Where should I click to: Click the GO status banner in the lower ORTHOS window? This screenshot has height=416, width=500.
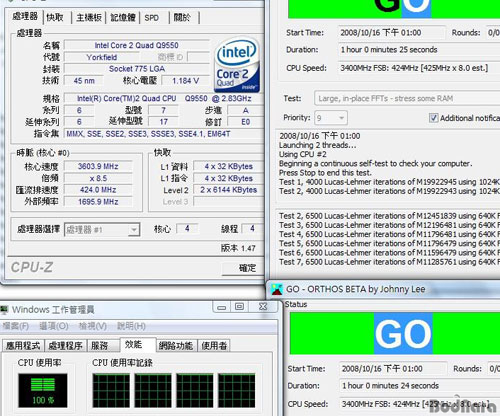click(395, 334)
